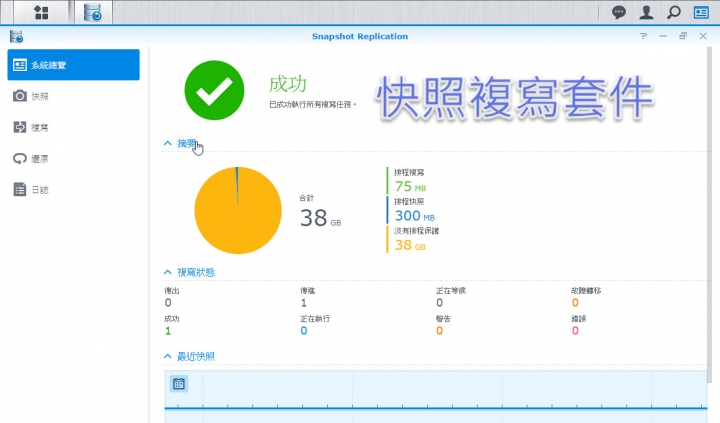Click the replication arrow icon for 複寫
The width and height of the screenshot is (720, 423).
[20, 127]
